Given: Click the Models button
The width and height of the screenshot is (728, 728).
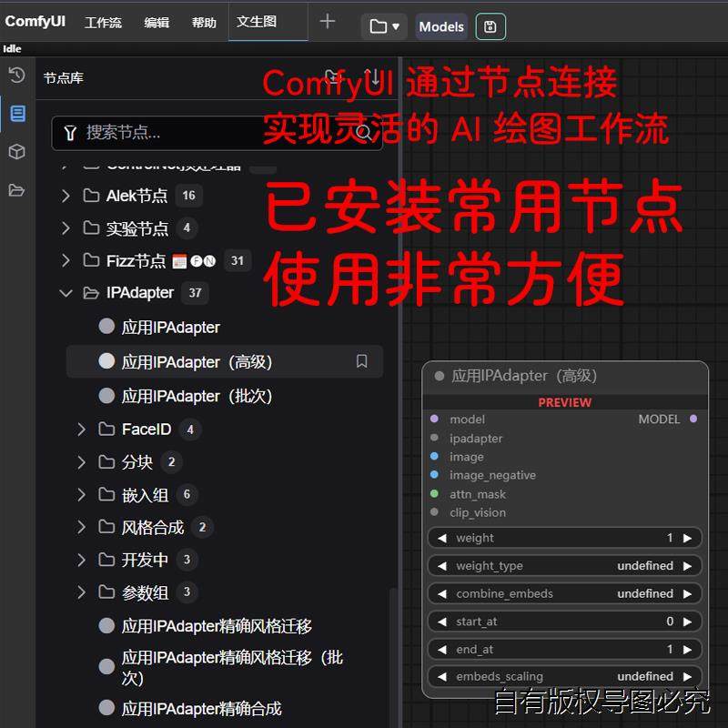Looking at the screenshot, I should coord(441,27).
